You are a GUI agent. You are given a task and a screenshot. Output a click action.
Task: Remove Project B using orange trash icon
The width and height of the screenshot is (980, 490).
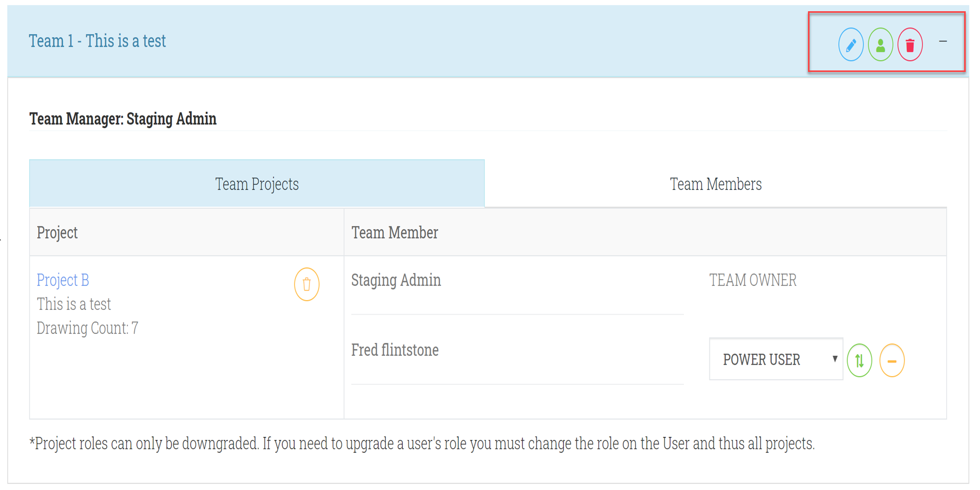[307, 284]
